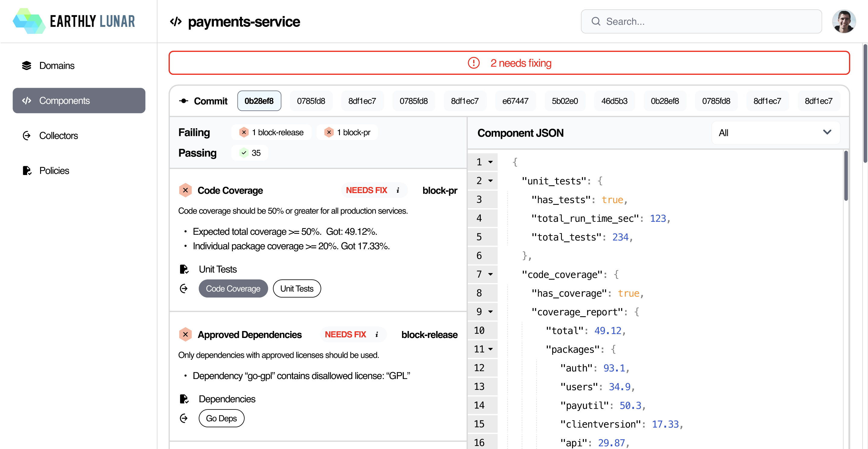Select commit e67447
The image size is (868, 449).
click(515, 101)
